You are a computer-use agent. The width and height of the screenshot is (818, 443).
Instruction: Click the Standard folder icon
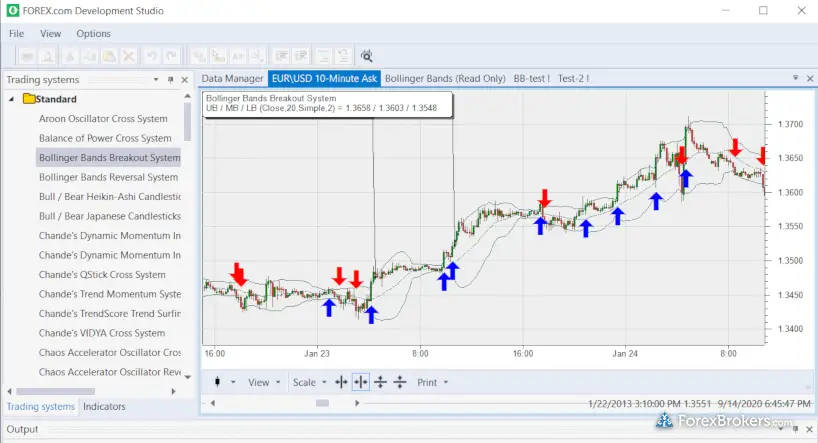[x=29, y=99]
